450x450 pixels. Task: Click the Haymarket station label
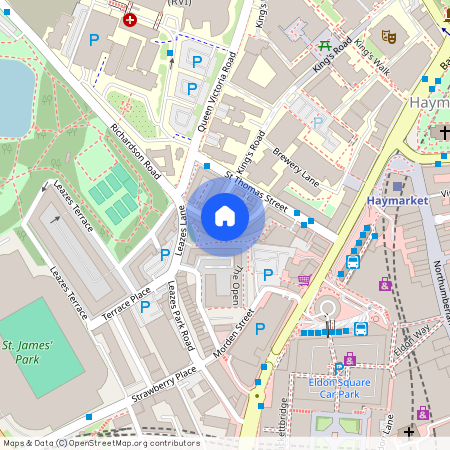(x=397, y=201)
